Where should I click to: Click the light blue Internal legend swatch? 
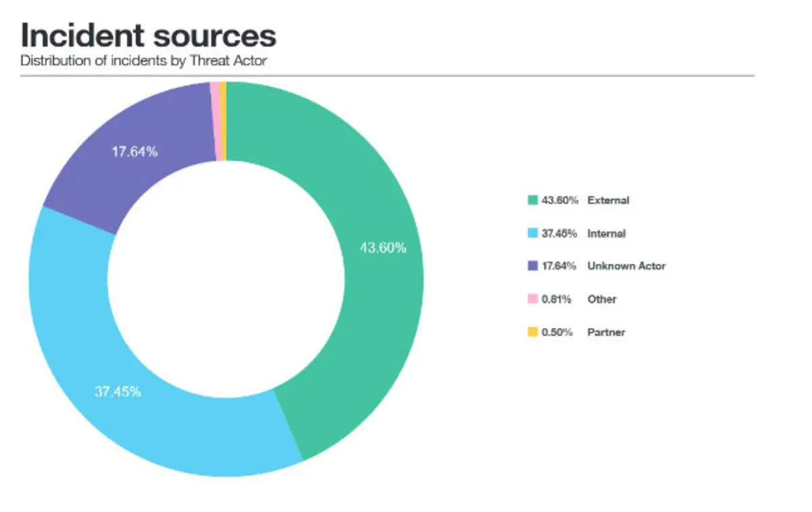click(x=533, y=233)
